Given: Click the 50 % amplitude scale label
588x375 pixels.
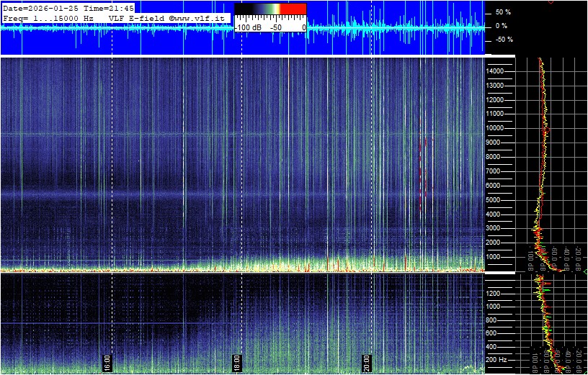Looking at the screenshot, I should coord(502,12).
